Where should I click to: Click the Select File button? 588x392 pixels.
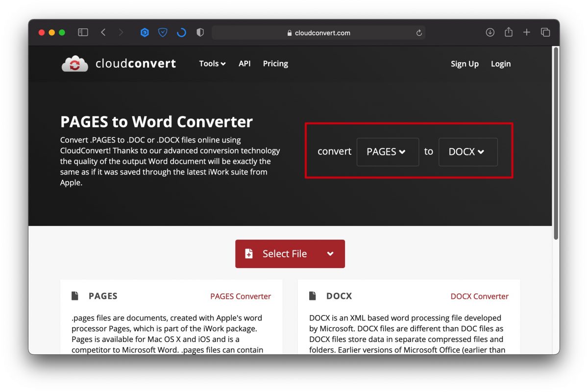tap(290, 254)
